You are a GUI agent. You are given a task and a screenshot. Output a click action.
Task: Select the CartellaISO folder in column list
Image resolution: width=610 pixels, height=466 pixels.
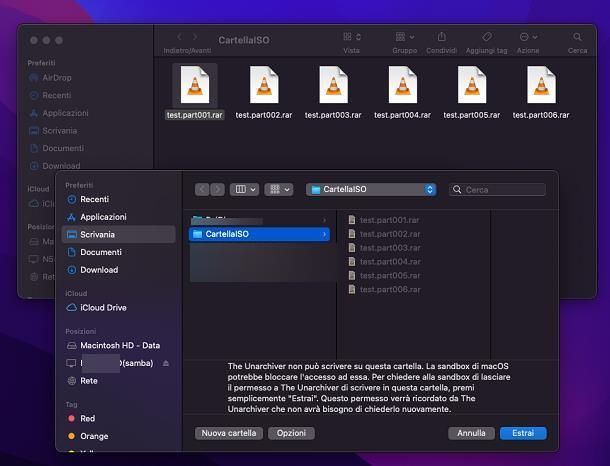[258, 234]
